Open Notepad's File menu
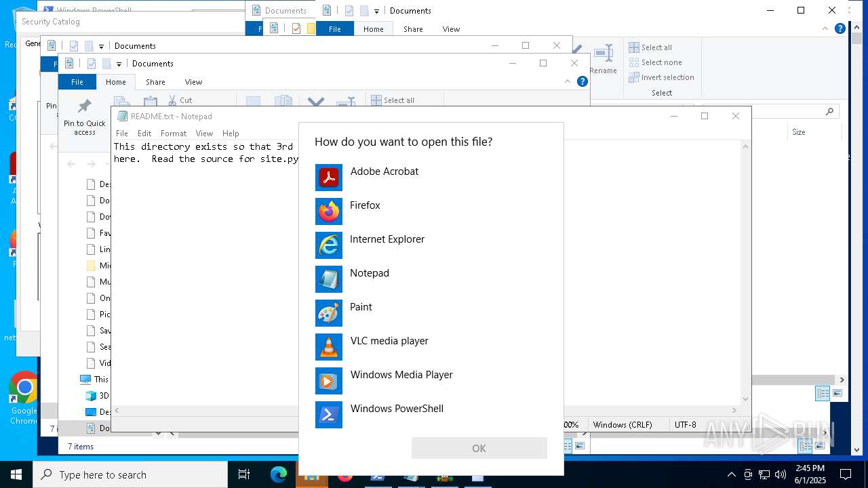Viewport: 868px width, 488px height. [122, 134]
